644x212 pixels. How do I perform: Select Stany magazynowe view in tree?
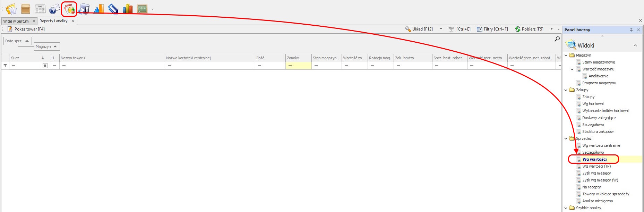point(599,62)
